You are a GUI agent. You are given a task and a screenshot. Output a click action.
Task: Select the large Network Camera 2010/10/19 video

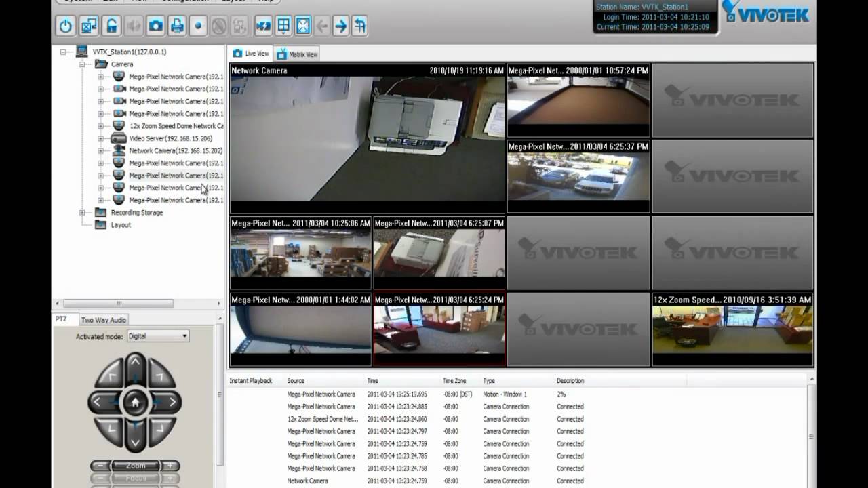(x=368, y=138)
